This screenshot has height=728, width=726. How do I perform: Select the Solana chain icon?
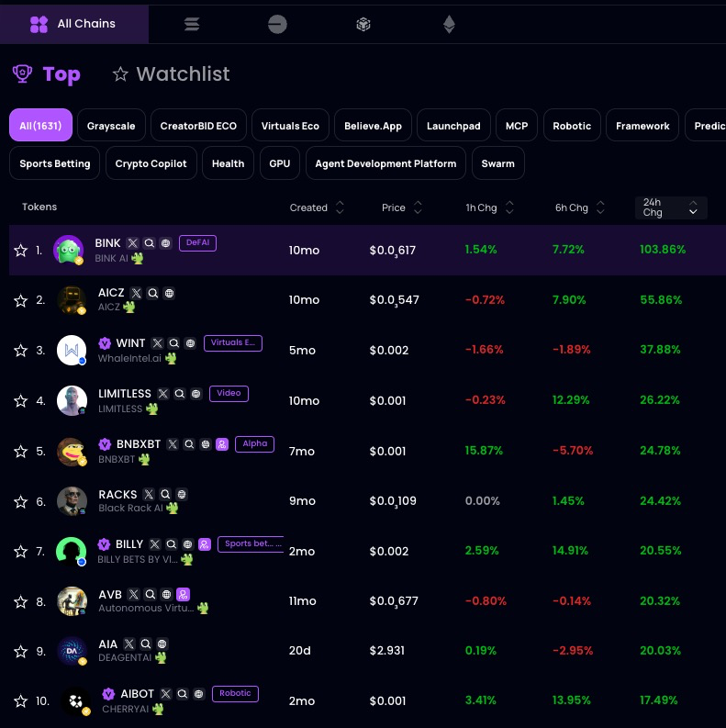point(192,25)
